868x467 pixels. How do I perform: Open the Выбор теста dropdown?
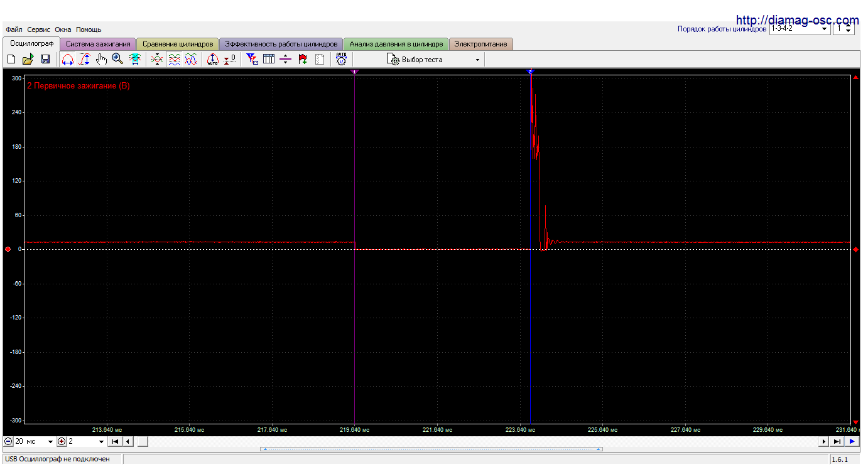coord(435,60)
